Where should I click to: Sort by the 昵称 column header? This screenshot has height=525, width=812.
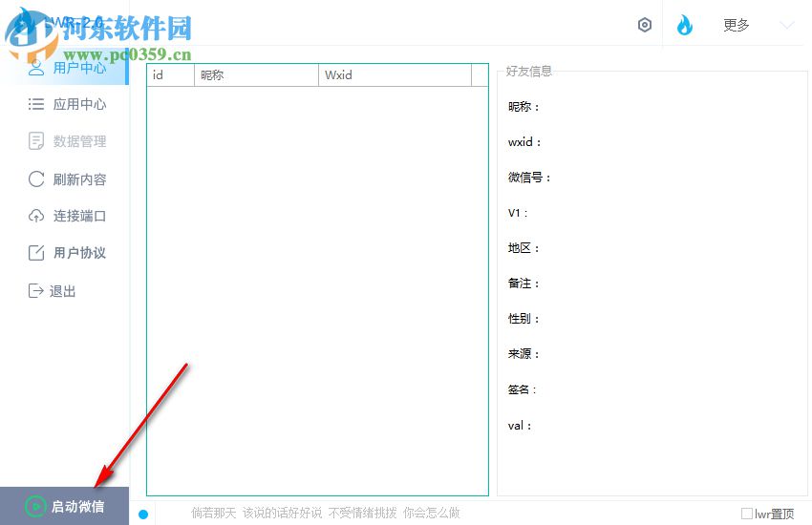pyautogui.click(x=256, y=75)
